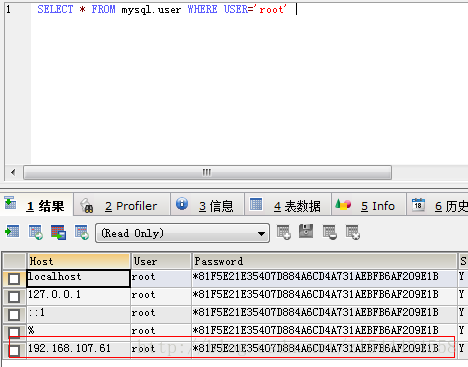Click the editor scrollbar left arrow
The width and height of the screenshot is (468, 367).
coord(13,172)
